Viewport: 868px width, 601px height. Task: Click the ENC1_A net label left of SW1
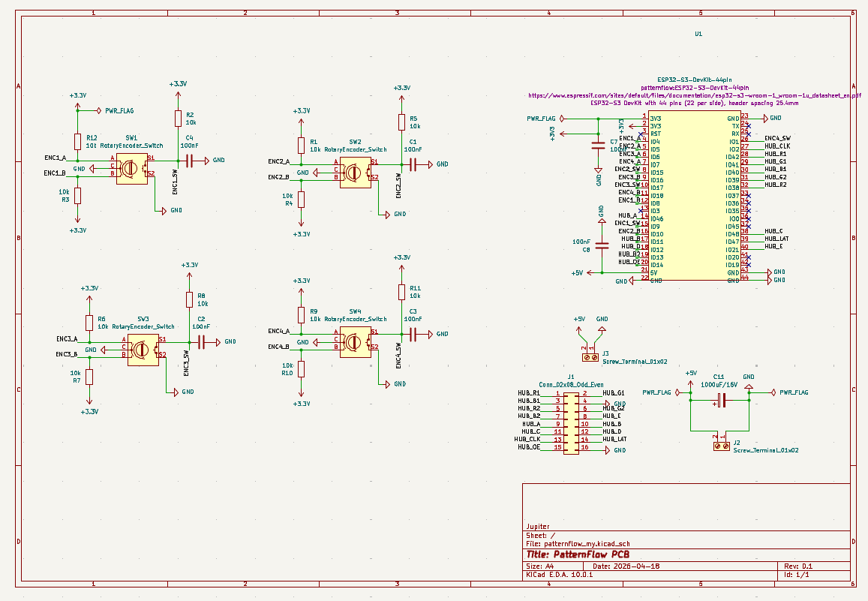tap(55, 158)
